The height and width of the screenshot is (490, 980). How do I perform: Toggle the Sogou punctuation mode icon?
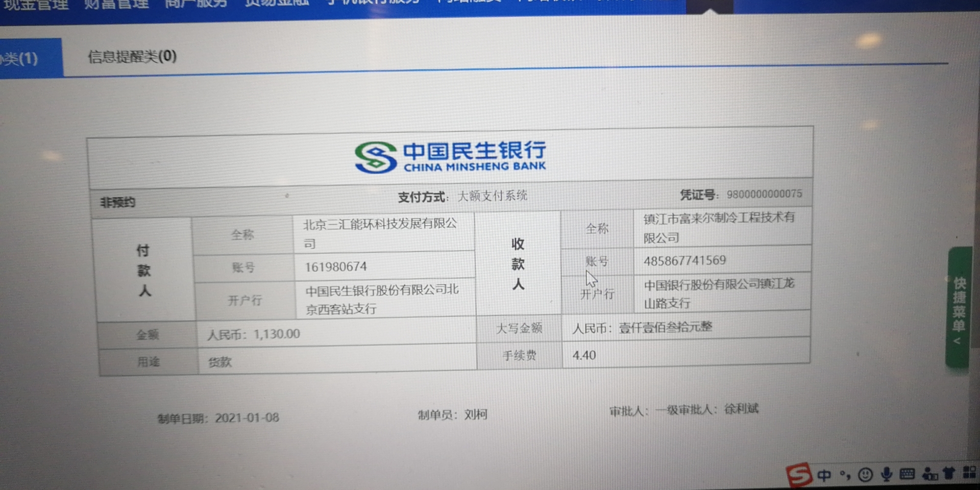tap(845, 475)
